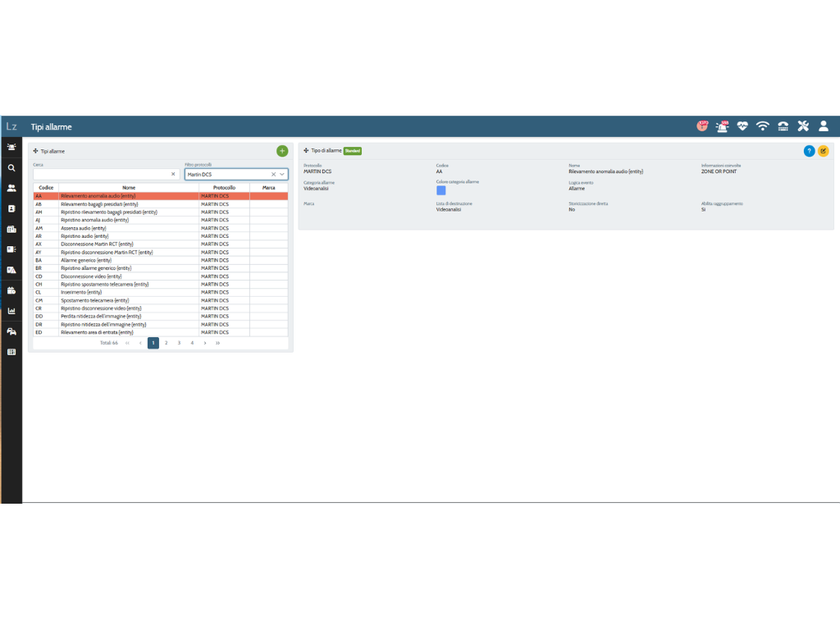Sort by the Marca column header
Viewport: 840px width, 630px height.
click(x=268, y=188)
